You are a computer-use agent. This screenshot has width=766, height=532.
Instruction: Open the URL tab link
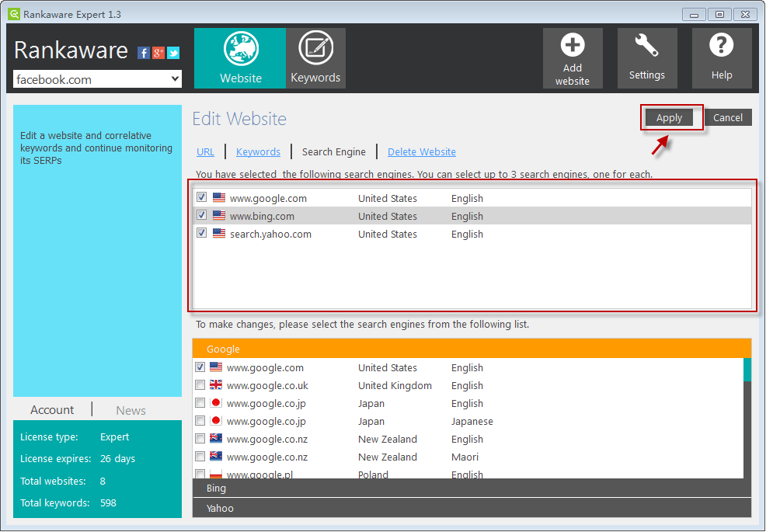pyautogui.click(x=205, y=152)
